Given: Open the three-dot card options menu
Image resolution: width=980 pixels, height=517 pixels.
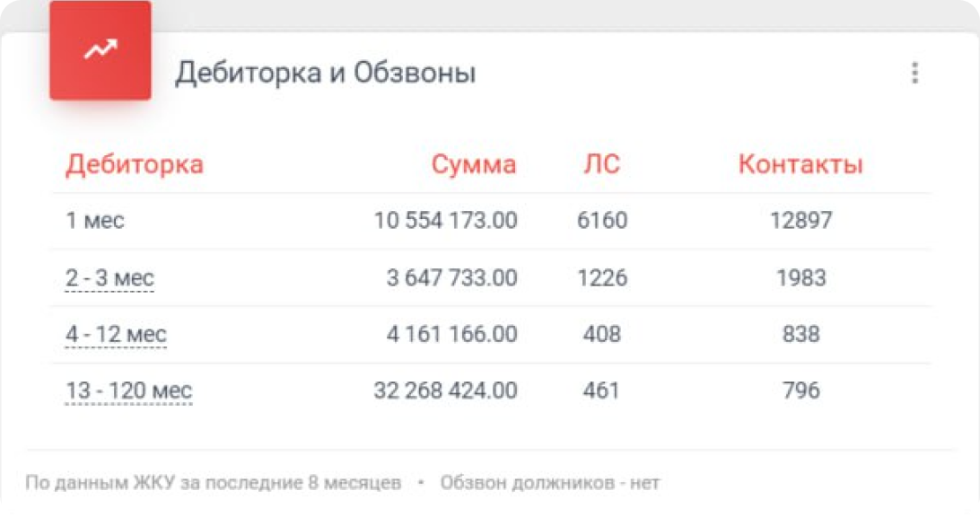Looking at the screenshot, I should pos(914,73).
